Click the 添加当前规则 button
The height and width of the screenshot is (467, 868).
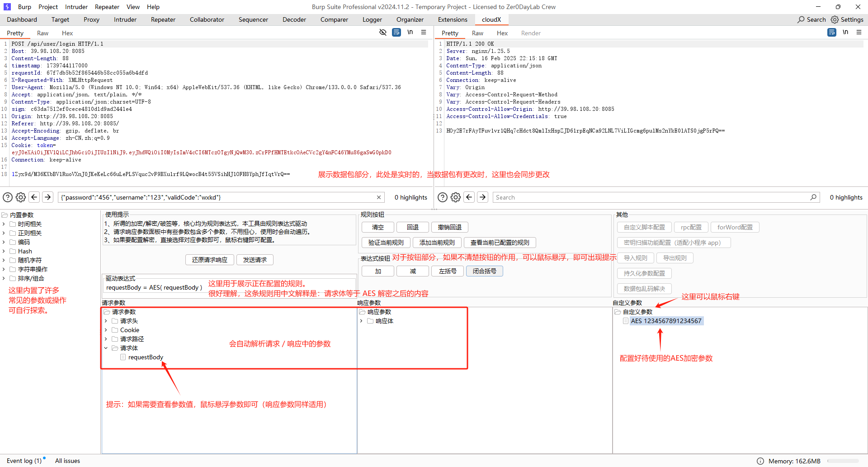click(x=437, y=243)
